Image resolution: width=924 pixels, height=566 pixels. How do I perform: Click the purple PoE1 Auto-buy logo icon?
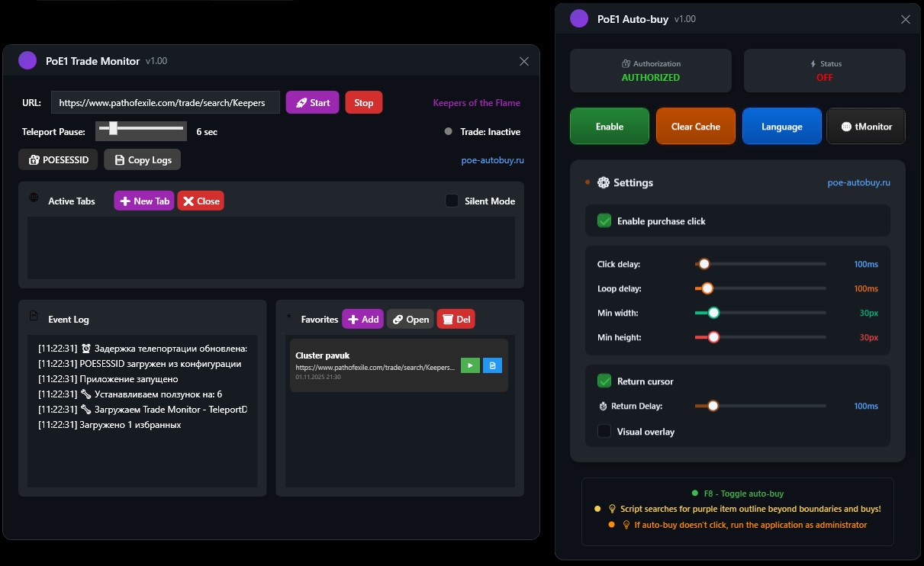(579, 18)
